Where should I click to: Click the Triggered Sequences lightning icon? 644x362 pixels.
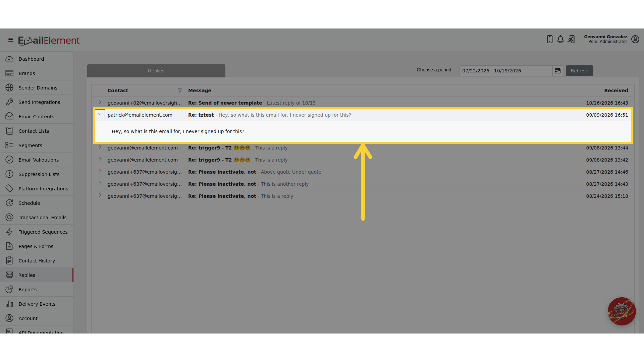tap(9, 232)
